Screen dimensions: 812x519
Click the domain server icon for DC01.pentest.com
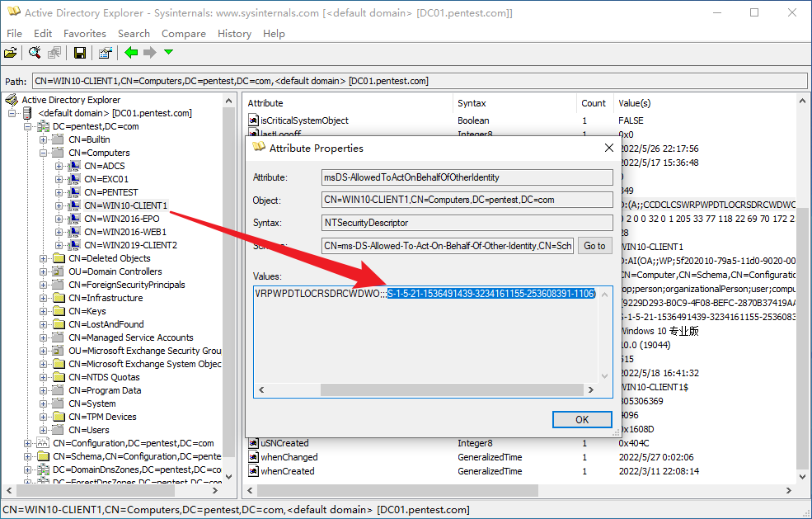(27, 113)
